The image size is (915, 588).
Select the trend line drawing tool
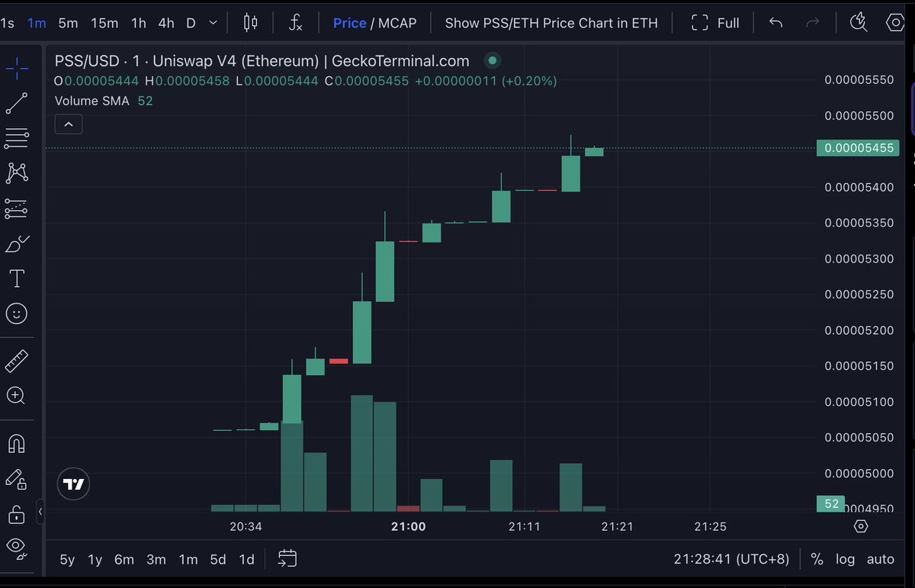click(x=17, y=104)
